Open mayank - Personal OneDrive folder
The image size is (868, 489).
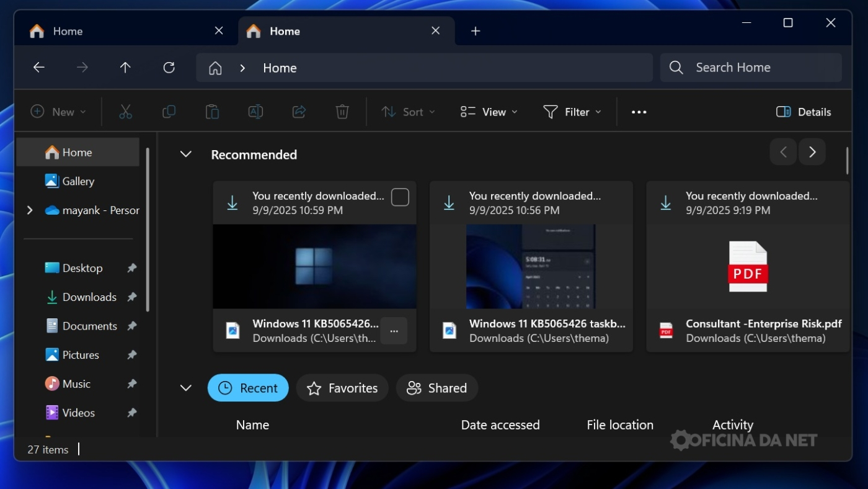pyautogui.click(x=92, y=210)
